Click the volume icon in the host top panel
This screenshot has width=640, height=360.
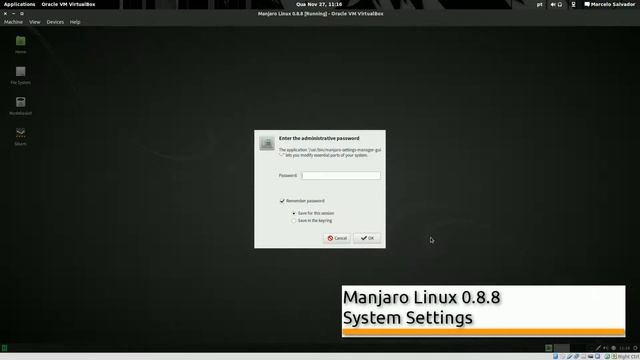tap(553, 4)
